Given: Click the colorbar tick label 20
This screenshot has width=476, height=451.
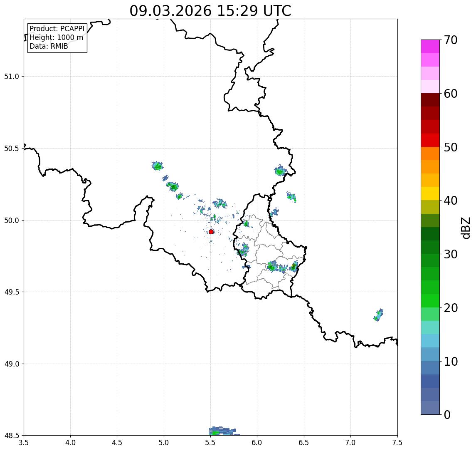Looking at the screenshot, I should (451, 308).
